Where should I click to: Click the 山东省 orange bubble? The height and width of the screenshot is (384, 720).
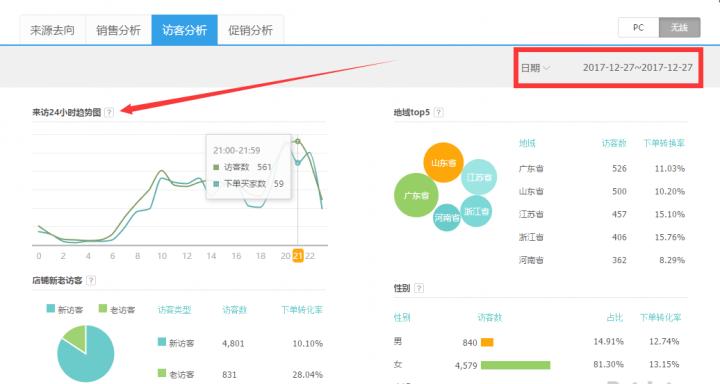pyautogui.click(x=443, y=163)
